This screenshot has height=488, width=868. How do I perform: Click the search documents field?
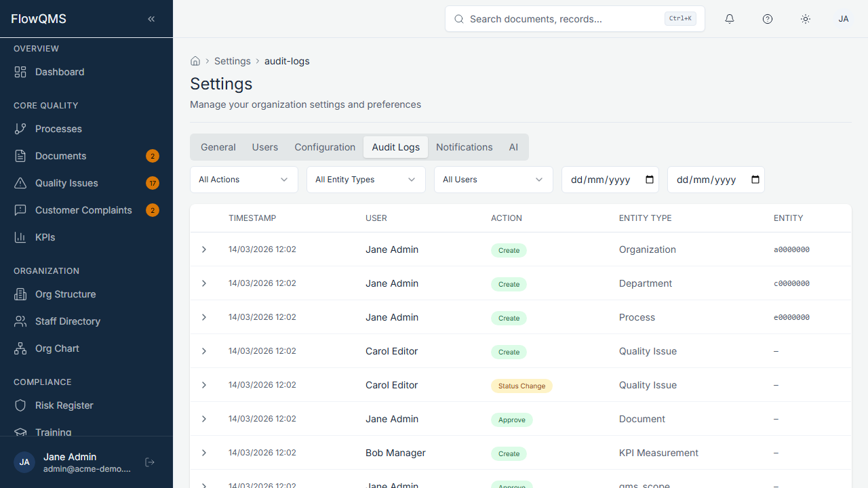point(574,19)
